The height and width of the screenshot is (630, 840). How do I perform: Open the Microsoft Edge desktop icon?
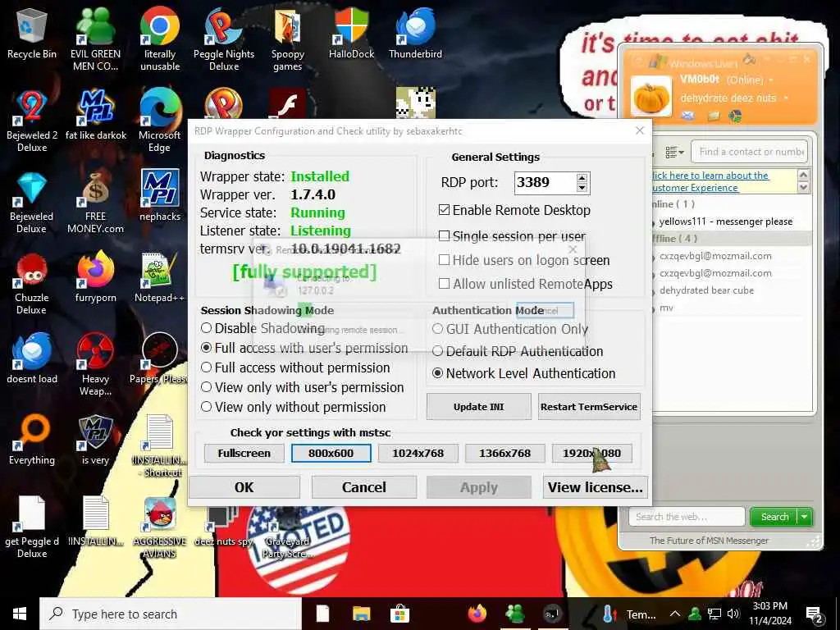point(160,121)
